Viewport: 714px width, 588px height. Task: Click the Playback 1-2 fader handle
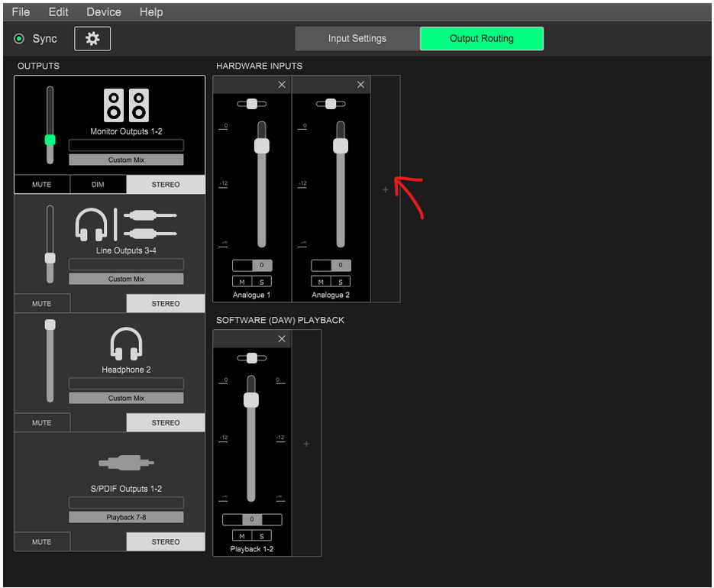tap(251, 400)
